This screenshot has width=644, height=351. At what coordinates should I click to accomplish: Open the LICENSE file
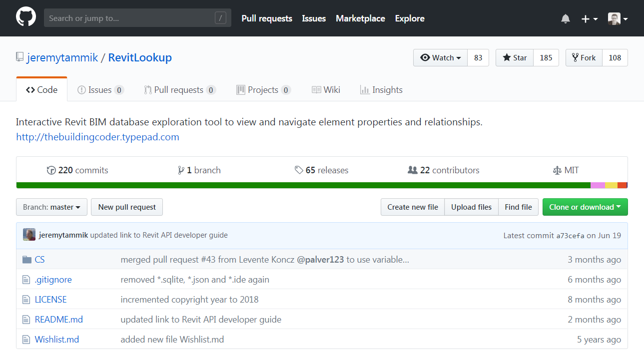coord(51,300)
